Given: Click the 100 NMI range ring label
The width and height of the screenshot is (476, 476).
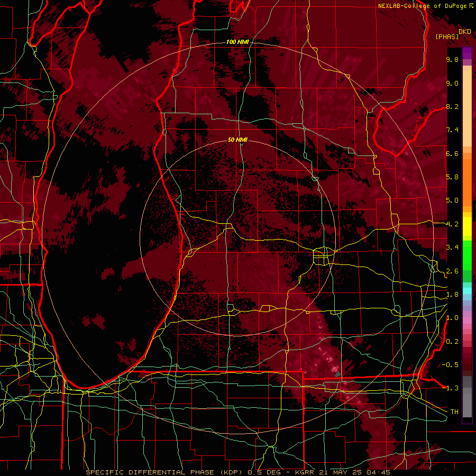Looking at the screenshot, I should pyautogui.click(x=237, y=42).
